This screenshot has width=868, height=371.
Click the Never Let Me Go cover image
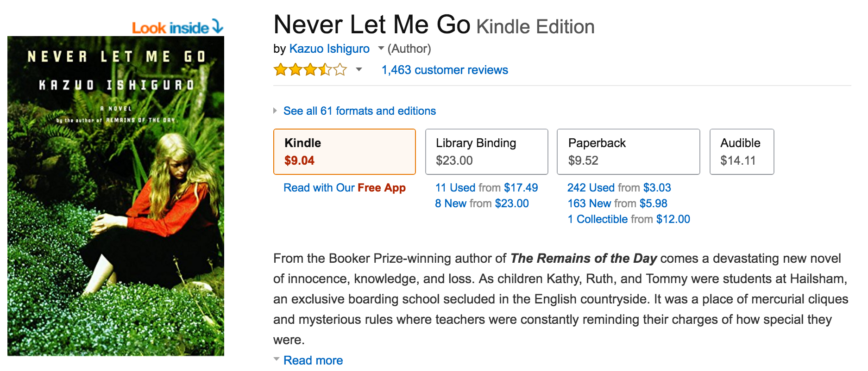click(116, 196)
